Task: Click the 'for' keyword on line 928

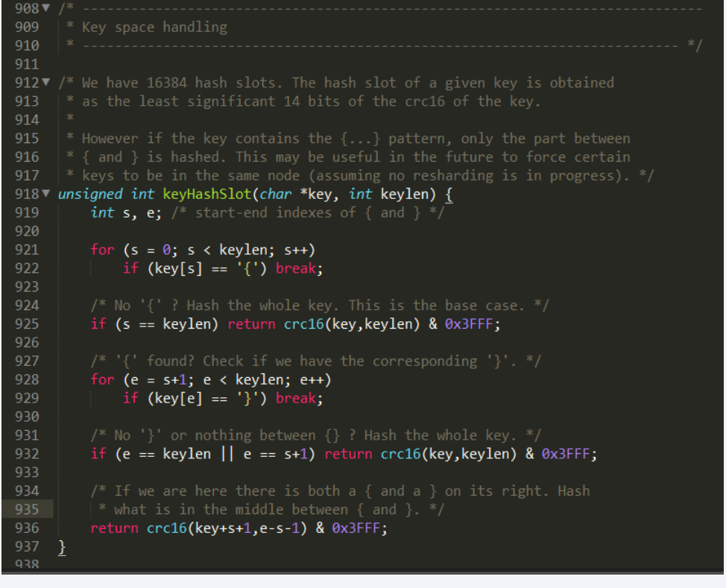Action: (102, 380)
